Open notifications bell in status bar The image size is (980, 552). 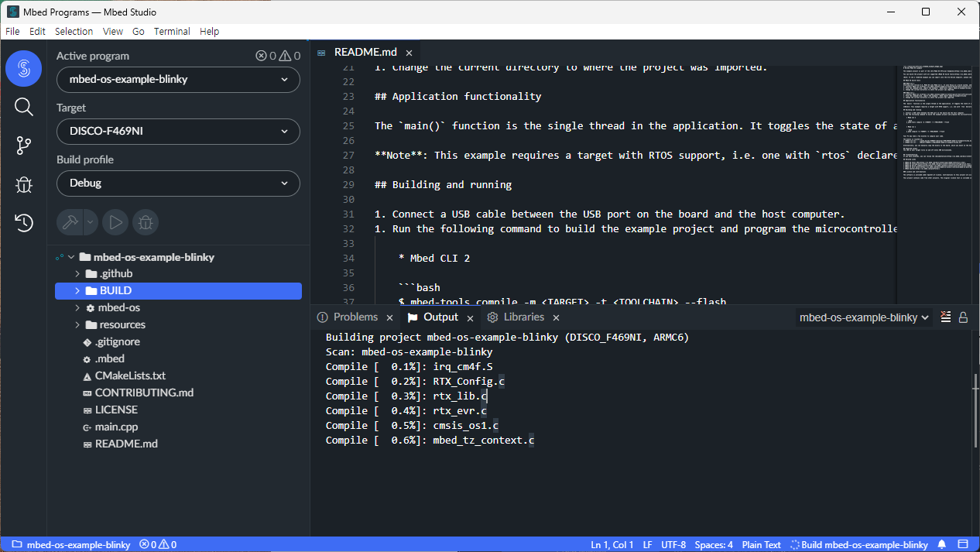tap(942, 545)
